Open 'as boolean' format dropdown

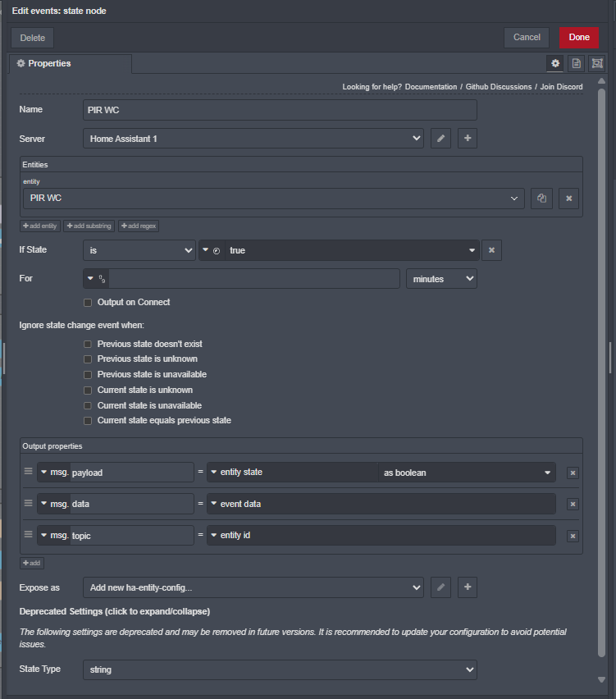pos(466,473)
